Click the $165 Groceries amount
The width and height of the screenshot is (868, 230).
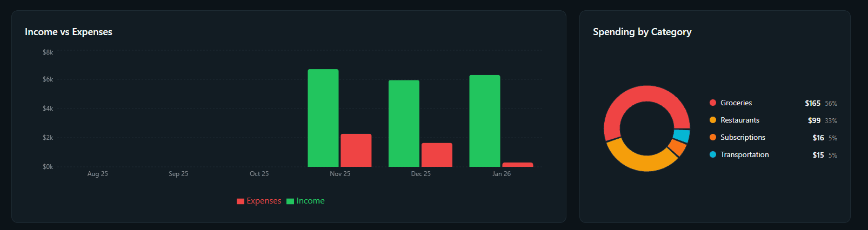[x=812, y=103]
